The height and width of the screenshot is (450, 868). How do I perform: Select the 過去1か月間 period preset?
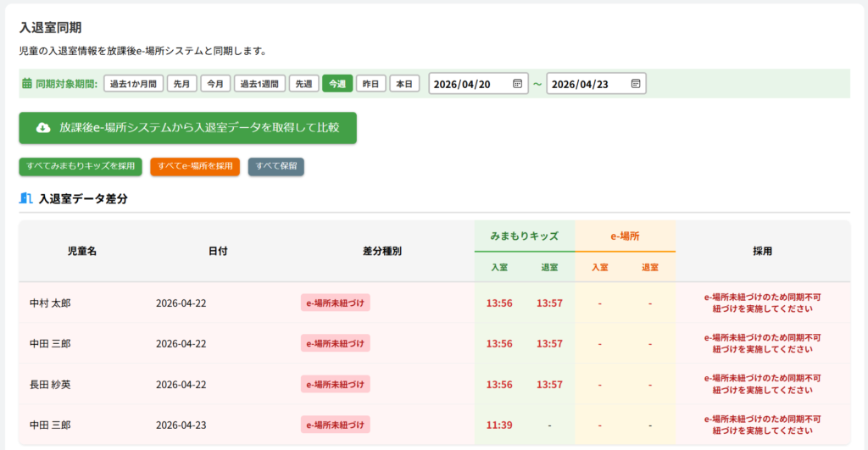133,84
